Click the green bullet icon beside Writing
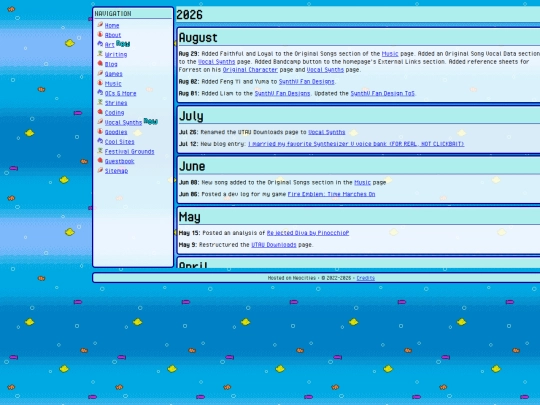This screenshot has height=405, width=540. [x=100, y=53]
